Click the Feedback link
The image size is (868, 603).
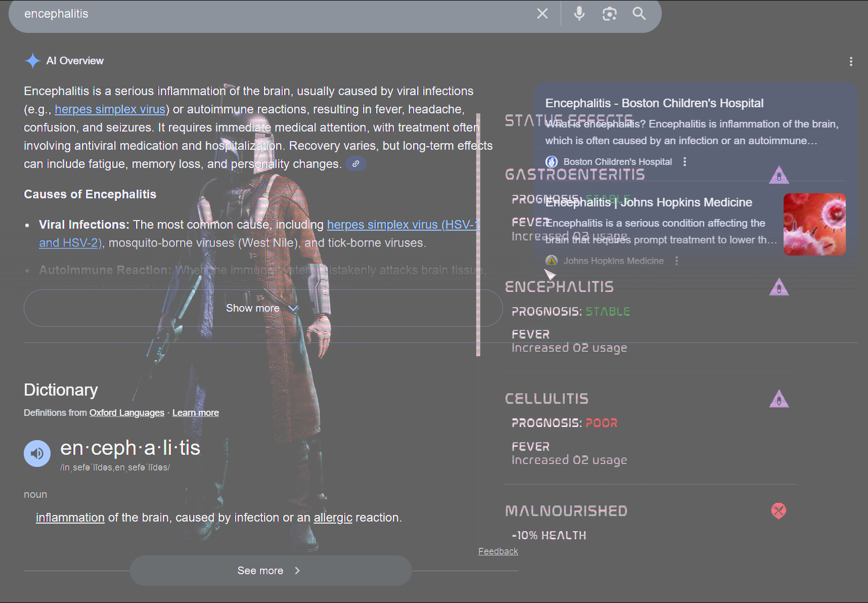pos(498,551)
